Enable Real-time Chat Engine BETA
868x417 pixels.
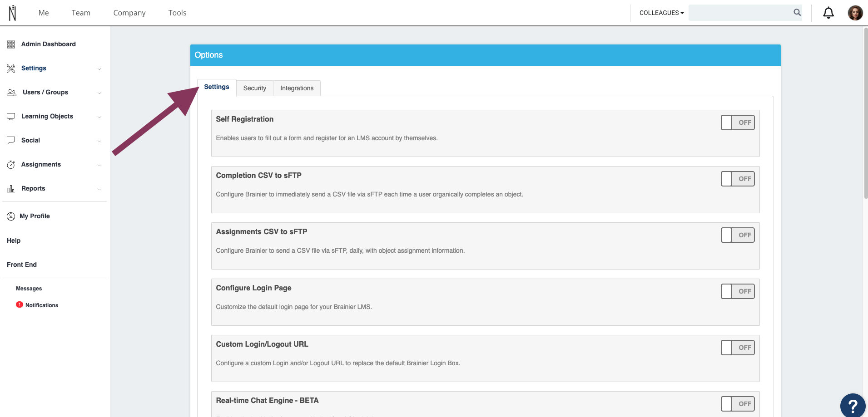tap(738, 404)
